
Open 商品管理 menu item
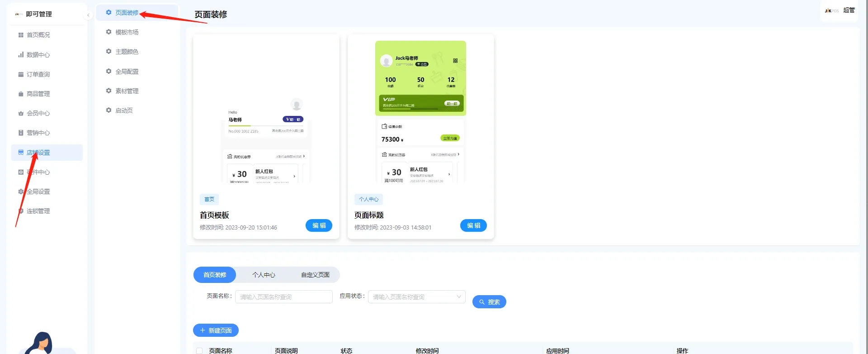coord(38,94)
